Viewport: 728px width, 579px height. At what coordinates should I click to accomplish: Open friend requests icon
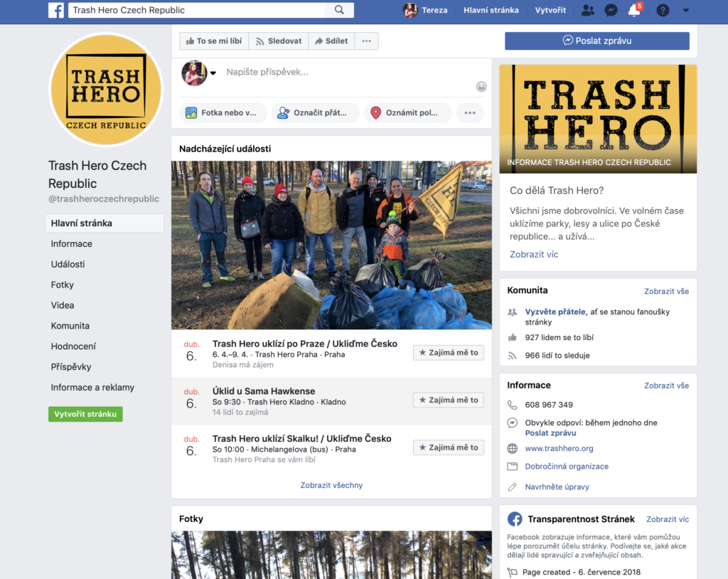tap(588, 10)
